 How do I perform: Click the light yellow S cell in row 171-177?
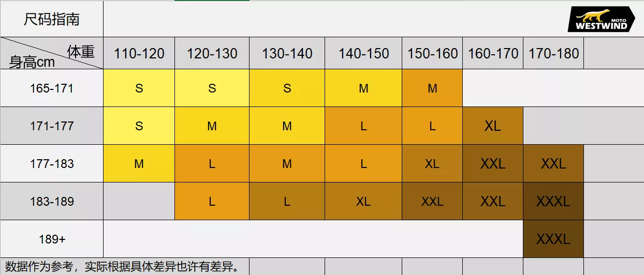click(x=139, y=126)
